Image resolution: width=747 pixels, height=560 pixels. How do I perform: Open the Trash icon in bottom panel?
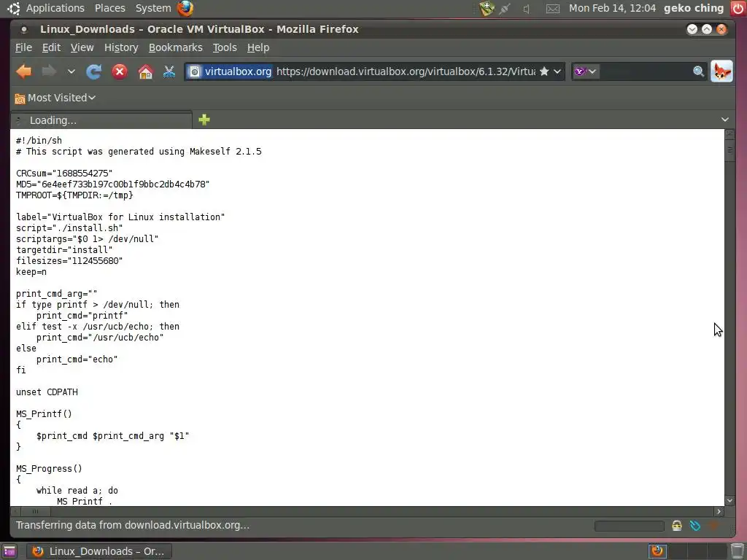737,551
